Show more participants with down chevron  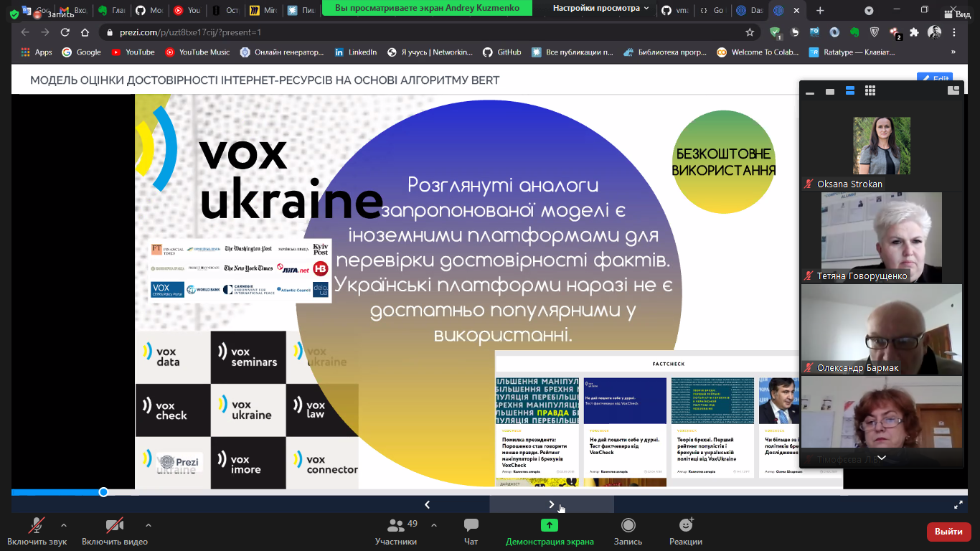tap(882, 458)
